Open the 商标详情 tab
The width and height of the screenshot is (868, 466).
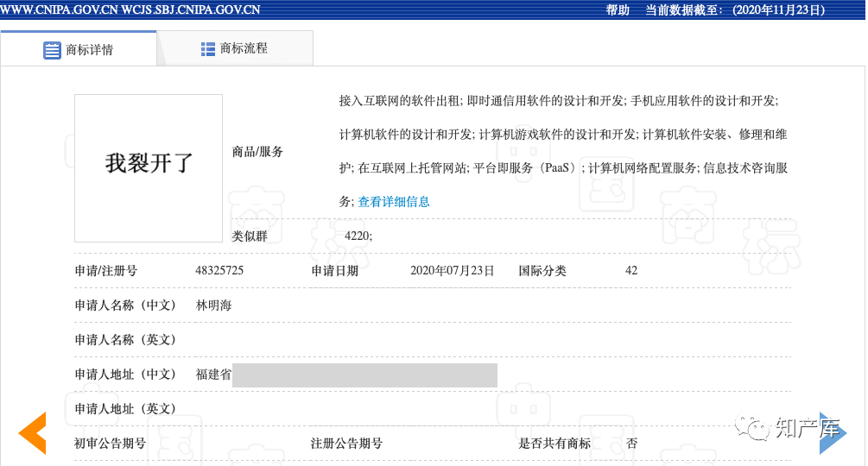(x=79, y=49)
